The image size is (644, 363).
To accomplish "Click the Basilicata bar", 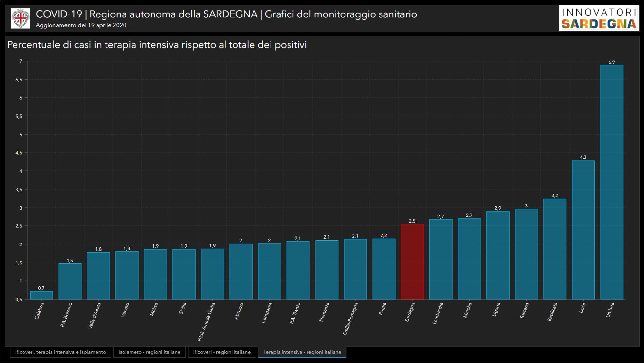I will [x=555, y=249].
